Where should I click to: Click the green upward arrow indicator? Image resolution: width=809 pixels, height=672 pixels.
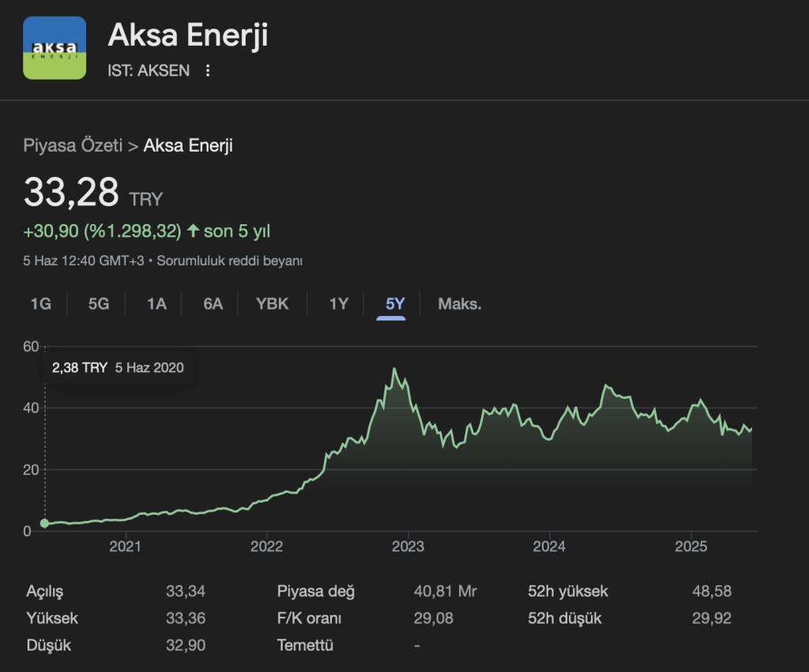(193, 231)
